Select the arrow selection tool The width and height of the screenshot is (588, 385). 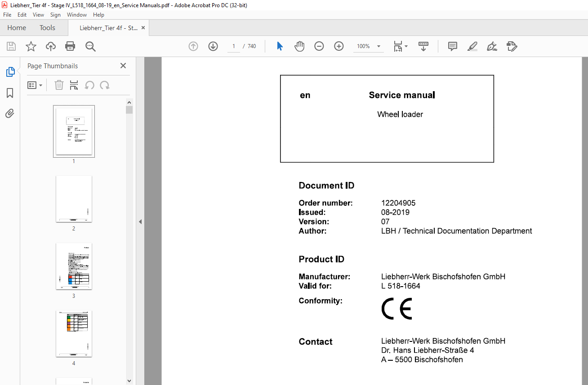click(x=280, y=46)
